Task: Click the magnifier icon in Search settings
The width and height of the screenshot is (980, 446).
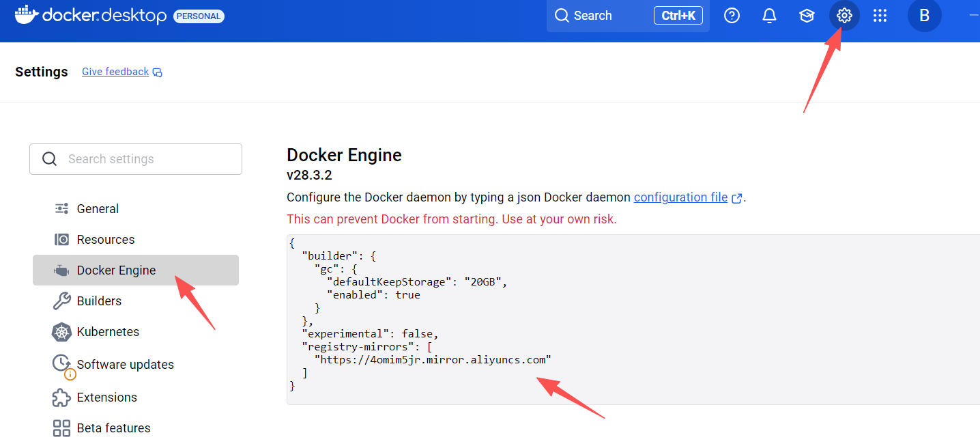Action: pyautogui.click(x=49, y=159)
